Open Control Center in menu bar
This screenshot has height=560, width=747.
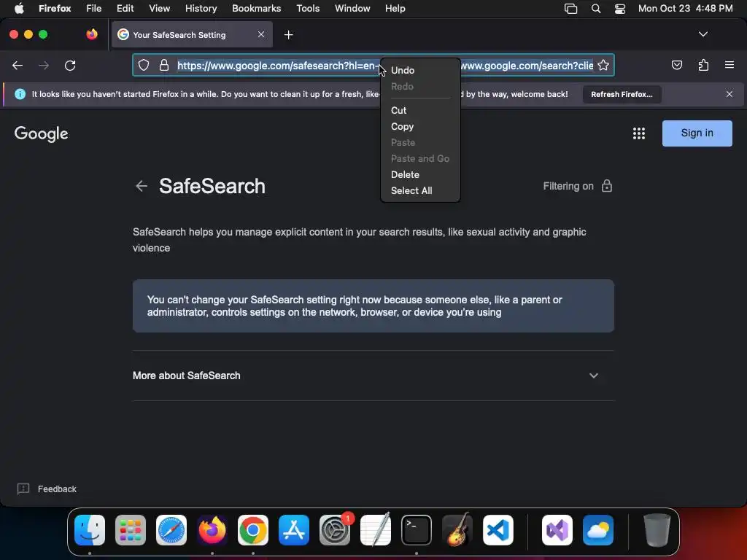[620, 9]
